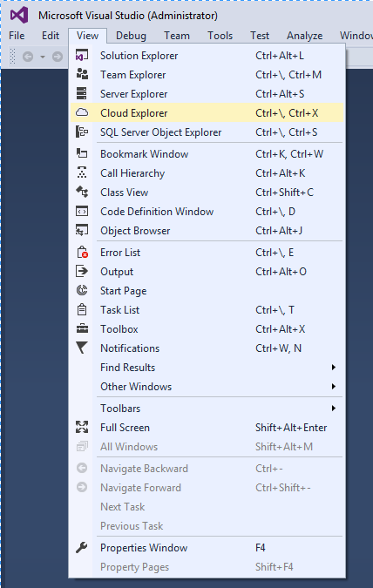The width and height of the screenshot is (373, 588).
Task: Select Class View menu entry
Action: (207, 192)
